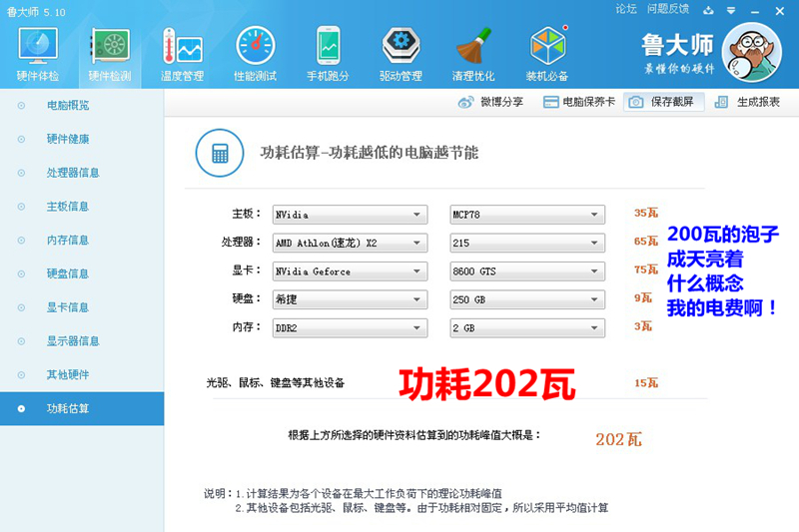
Task: Expand graphics model dropdown 8600 GTS
Action: click(x=527, y=271)
